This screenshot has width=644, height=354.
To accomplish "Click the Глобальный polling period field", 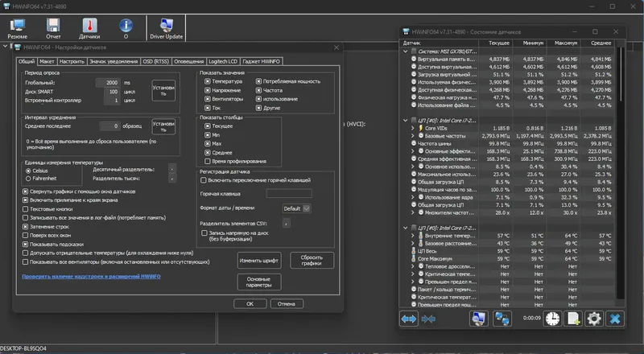I will click(x=108, y=83).
